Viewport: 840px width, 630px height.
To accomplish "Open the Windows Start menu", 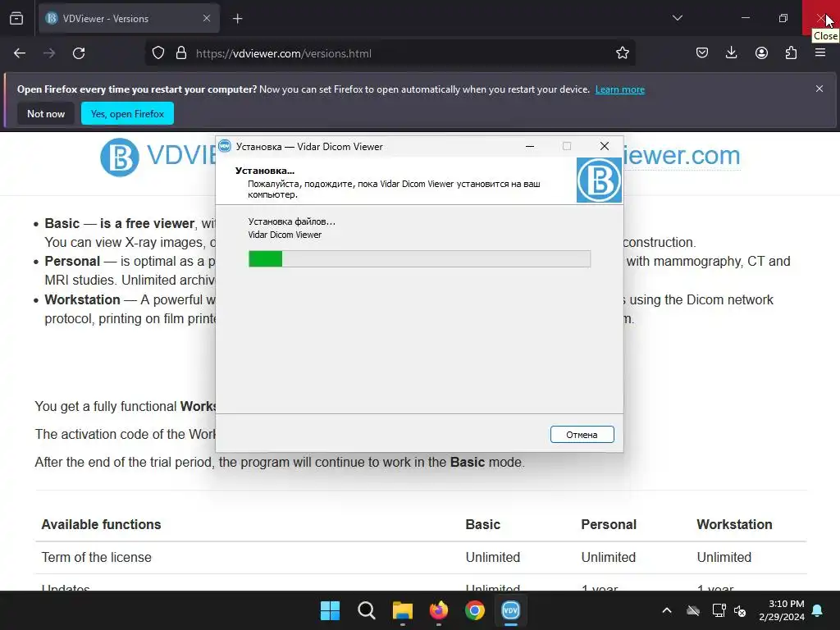I will point(330,610).
